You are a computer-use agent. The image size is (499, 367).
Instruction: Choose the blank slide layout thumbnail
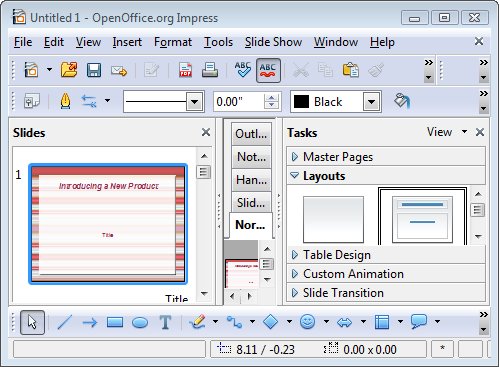(333, 219)
